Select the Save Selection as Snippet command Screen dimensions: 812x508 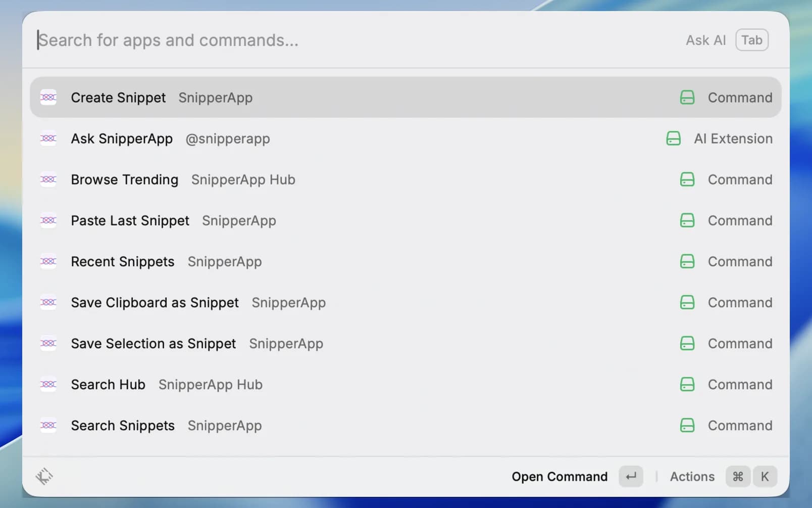(x=405, y=343)
